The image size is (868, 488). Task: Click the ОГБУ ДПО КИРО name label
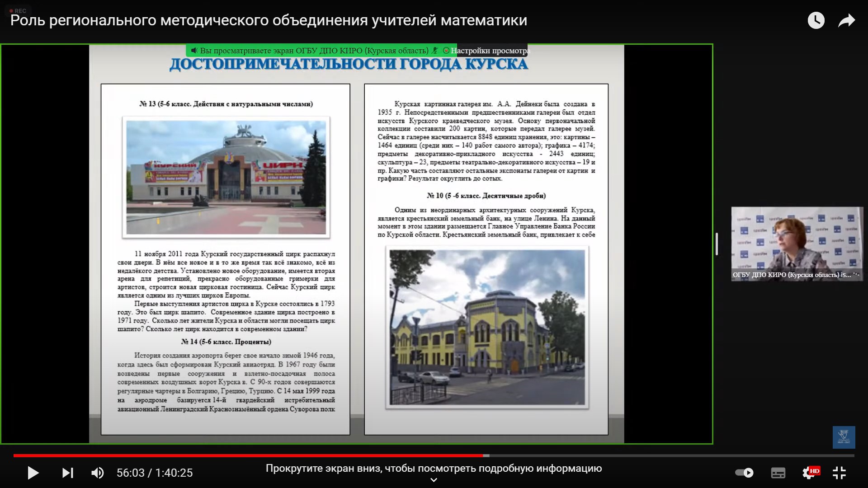(792, 275)
